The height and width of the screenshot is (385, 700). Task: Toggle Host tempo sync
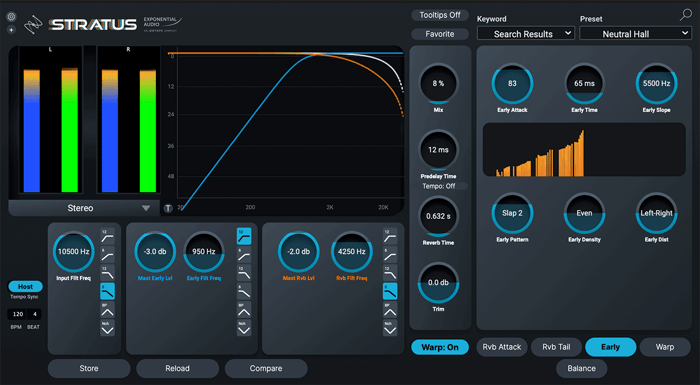pyautogui.click(x=25, y=286)
